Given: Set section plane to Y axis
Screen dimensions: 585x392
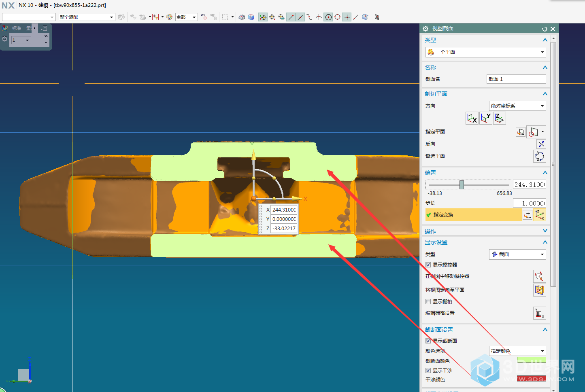Looking at the screenshot, I should (x=486, y=118).
